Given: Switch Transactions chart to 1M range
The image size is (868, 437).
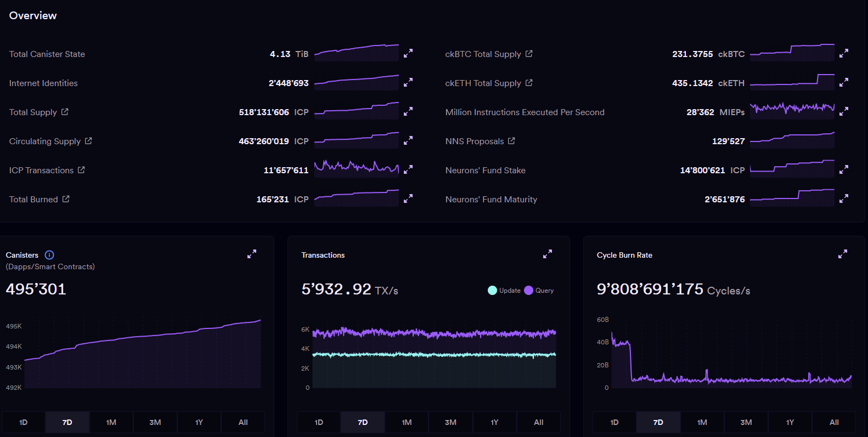Looking at the screenshot, I should point(407,422).
